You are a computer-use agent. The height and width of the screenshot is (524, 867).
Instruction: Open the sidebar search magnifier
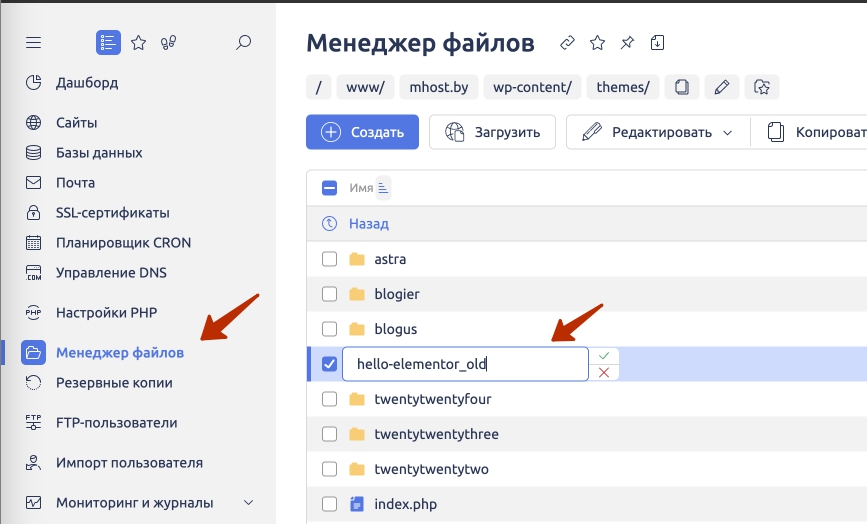click(243, 43)
